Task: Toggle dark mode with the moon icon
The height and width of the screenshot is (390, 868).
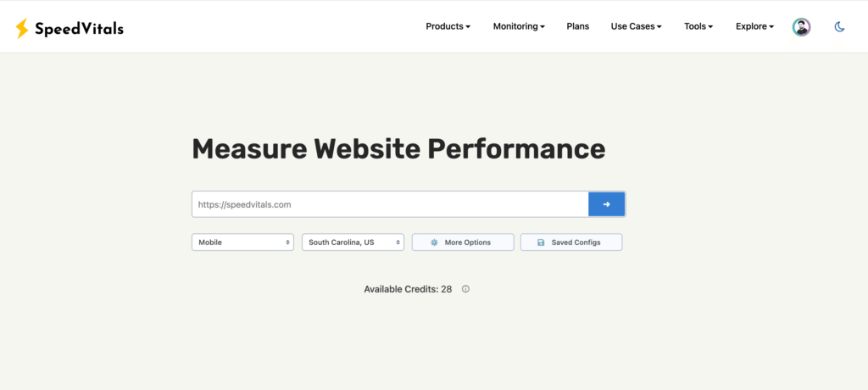Action: [839, 27]
